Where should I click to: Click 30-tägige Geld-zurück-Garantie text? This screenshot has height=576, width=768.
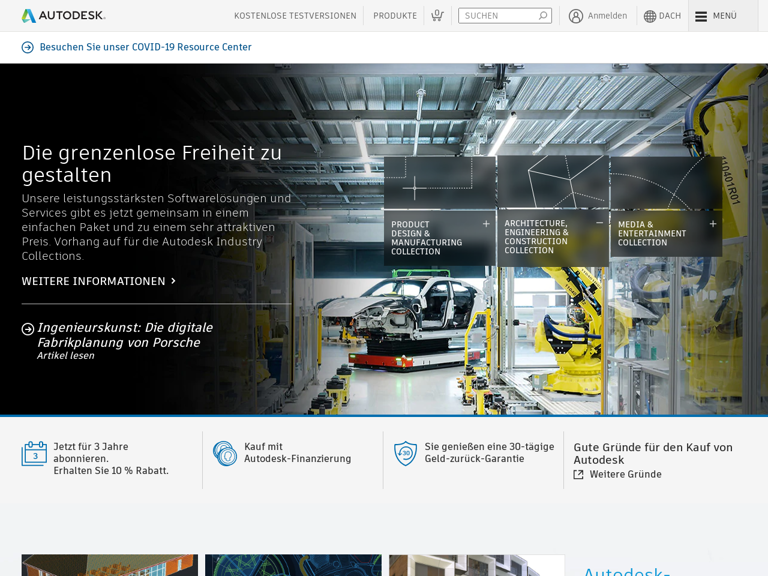(489, 453)
